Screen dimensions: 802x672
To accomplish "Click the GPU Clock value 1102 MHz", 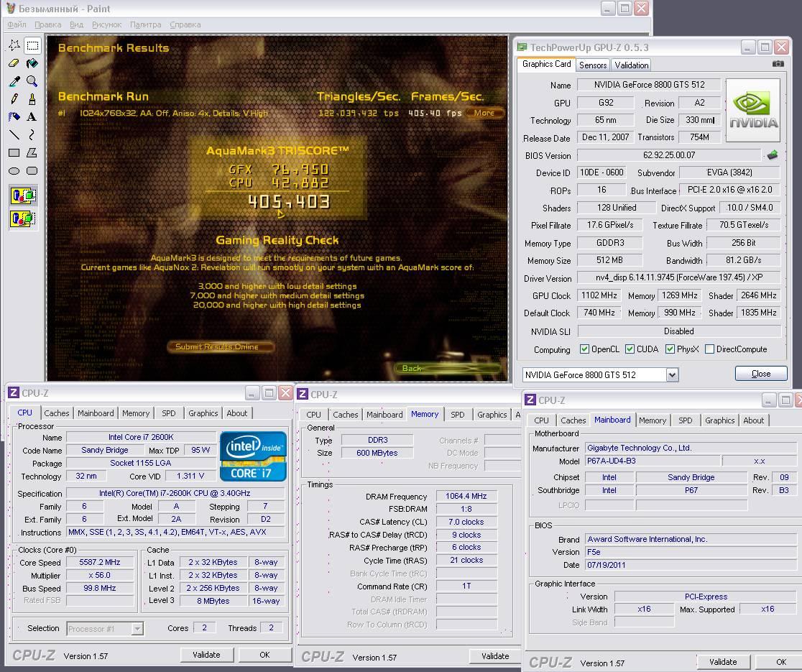I will point(599,295).
